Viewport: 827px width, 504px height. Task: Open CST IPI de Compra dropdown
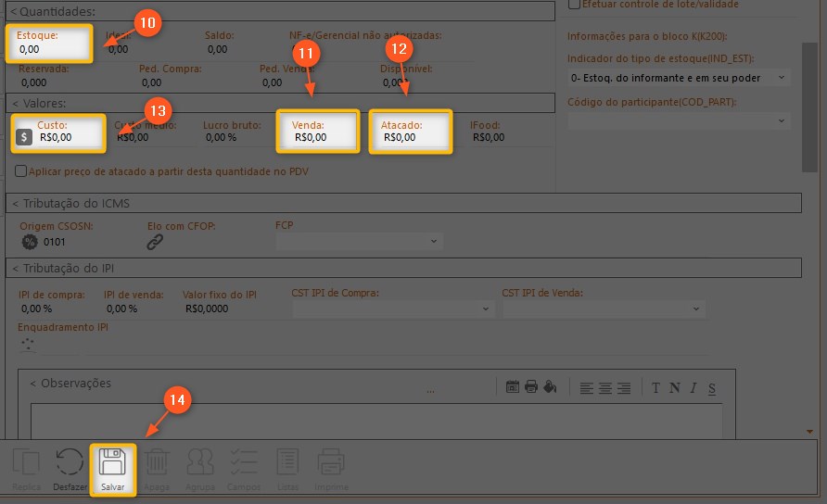(392, 309)
